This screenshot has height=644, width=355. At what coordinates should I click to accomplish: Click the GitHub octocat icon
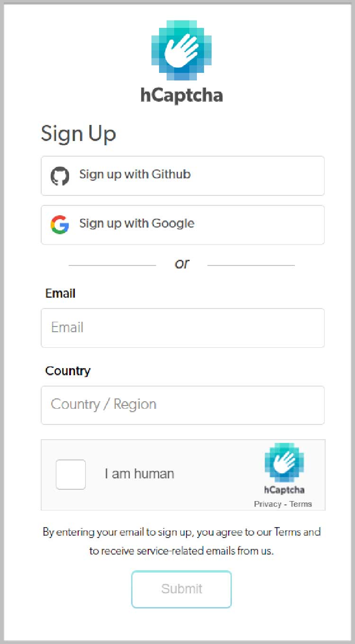click(x=60, y=176)
